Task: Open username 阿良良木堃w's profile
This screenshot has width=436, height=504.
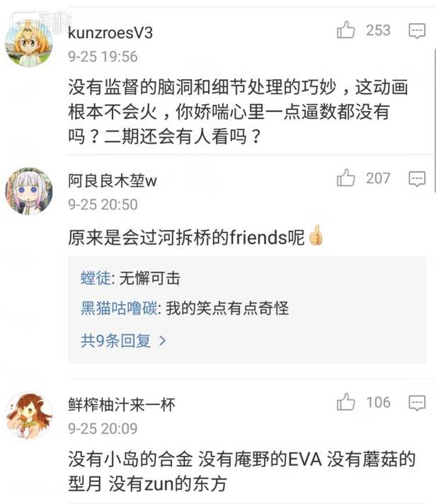Action: [x=112, y=180]
